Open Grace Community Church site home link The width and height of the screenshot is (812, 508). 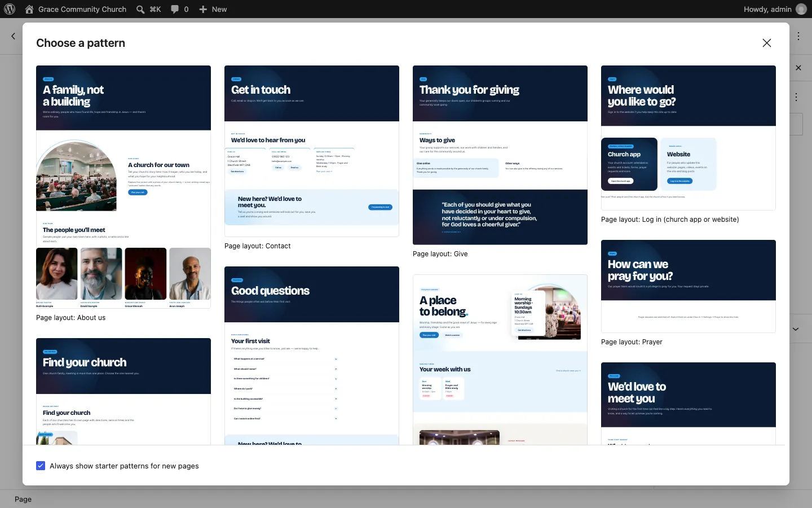click(x=76, y=9)
